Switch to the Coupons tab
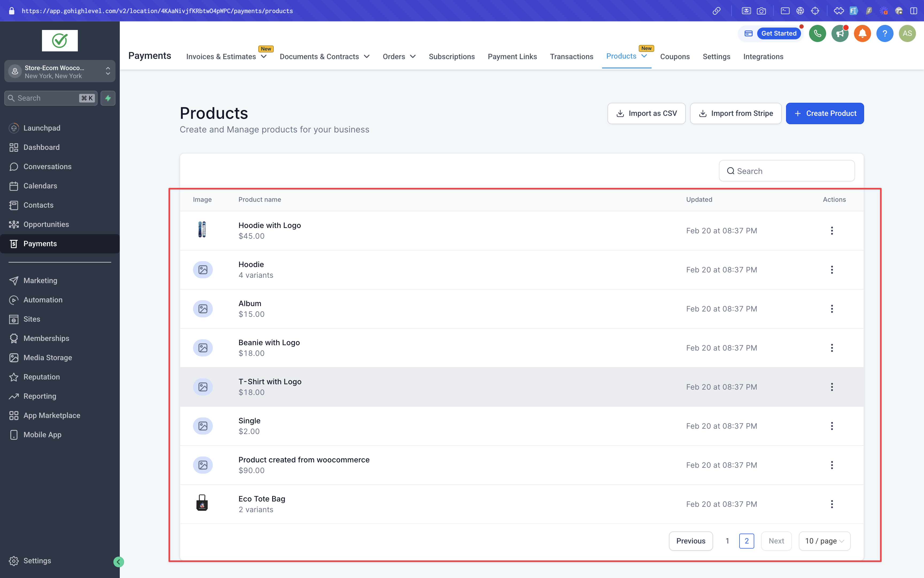Image resolution: width=924 pixels, height=578 pixels. (x=675, y=56)
